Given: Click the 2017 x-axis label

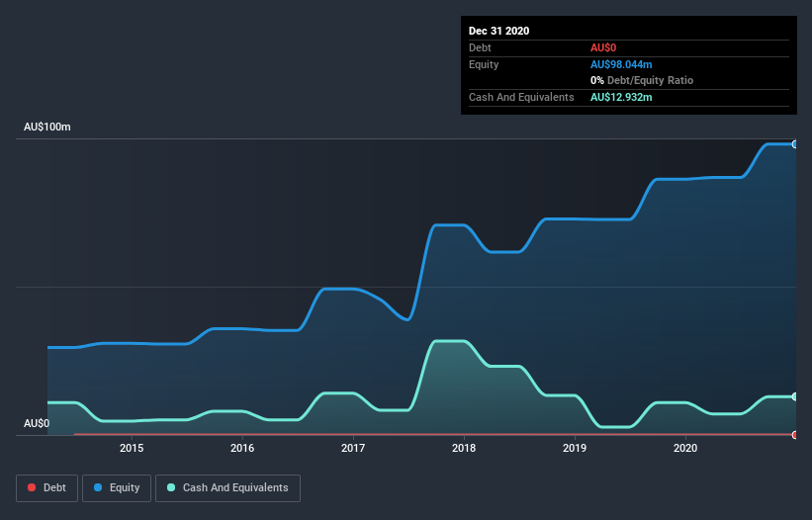Looking at the screenshot, I should [x=353, y=448].
